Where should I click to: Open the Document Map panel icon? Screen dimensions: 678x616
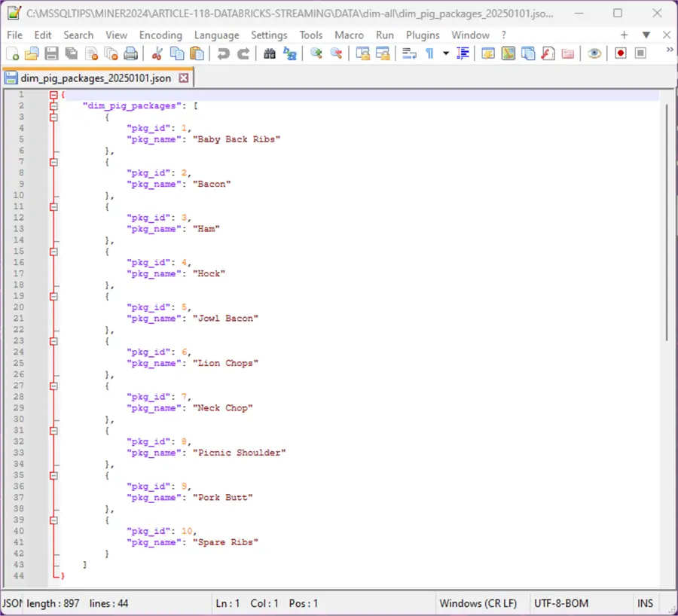508,53
